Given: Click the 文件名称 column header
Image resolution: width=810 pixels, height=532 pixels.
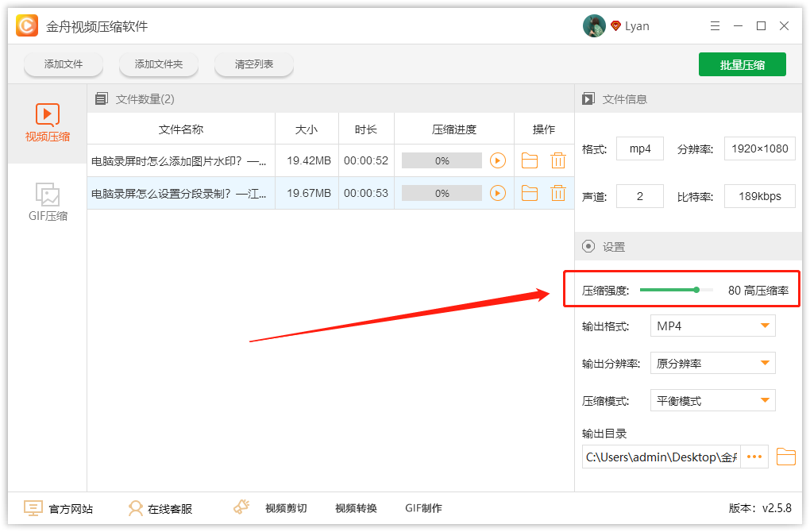Looking at the screenshot, I should click(181, 129).
